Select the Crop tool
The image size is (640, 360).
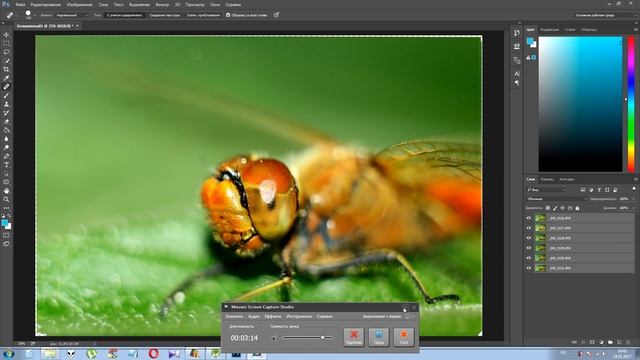(x=6, y=69)
